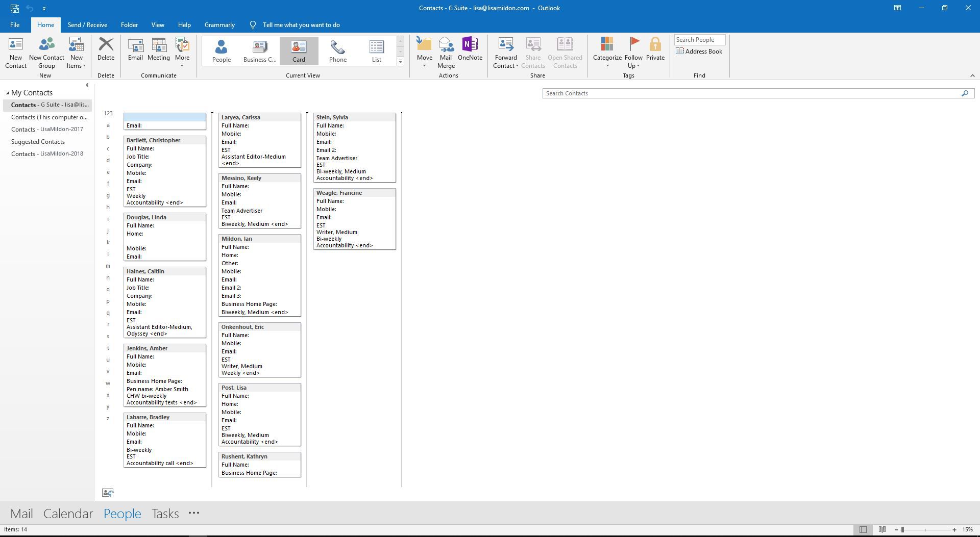
Task: Open the Address Book
Action: pos(699,52)
